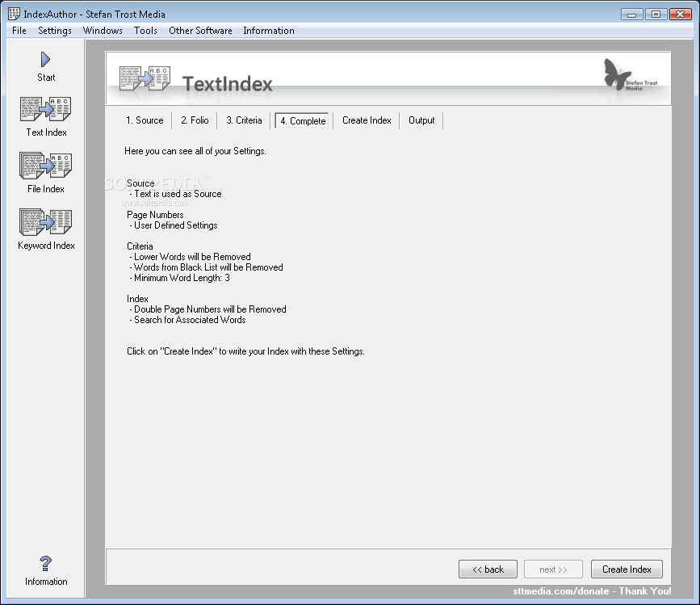This screenshot has width=700, height=605.
Task: Click 'Text is used as Source' line
Action: pos(175,194)
